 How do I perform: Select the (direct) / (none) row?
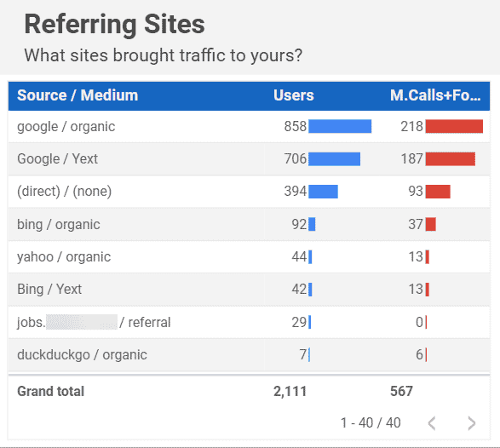click(x=249, y=192)
